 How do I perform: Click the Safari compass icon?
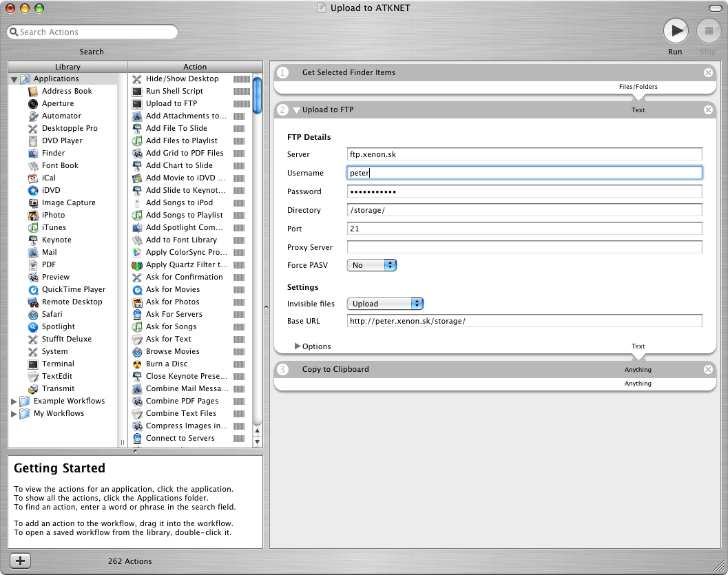(x=33, y=314)
